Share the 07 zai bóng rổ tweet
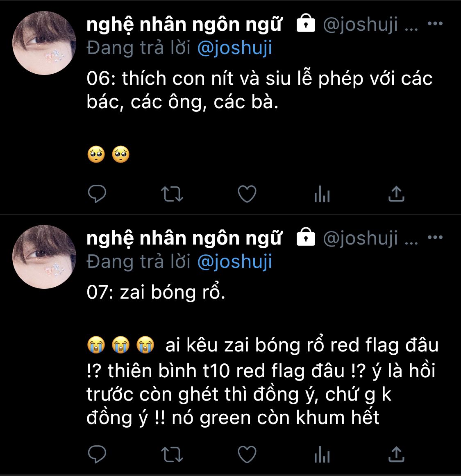This screenshot has width=461, height=476. (396, 454)
